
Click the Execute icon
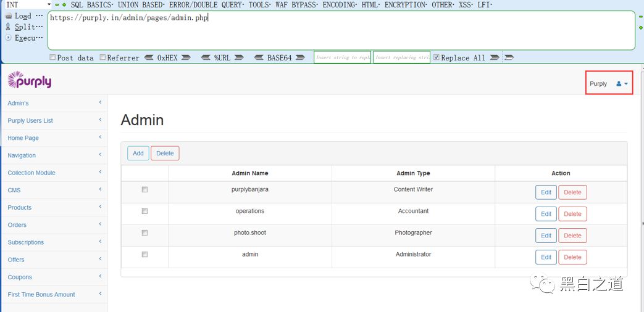(x=9, y=38)
